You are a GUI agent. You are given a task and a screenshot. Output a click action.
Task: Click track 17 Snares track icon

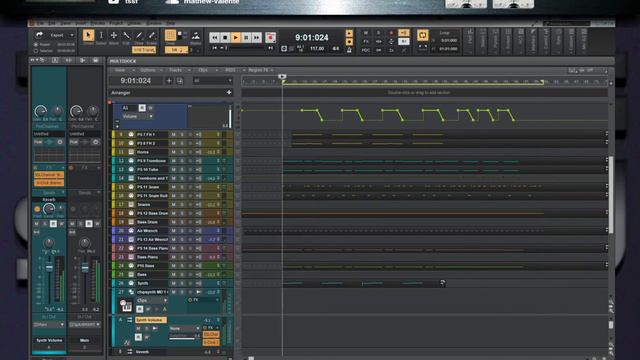(131, 204)
